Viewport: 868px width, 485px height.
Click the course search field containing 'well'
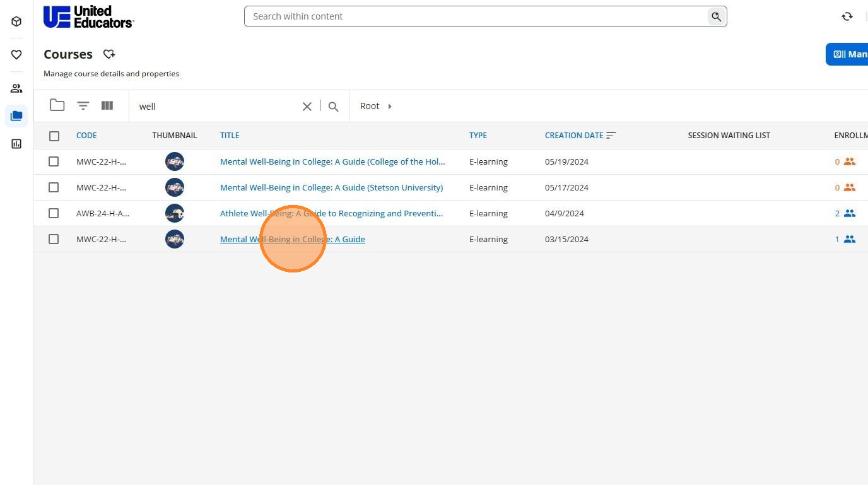tap(218, 107)
